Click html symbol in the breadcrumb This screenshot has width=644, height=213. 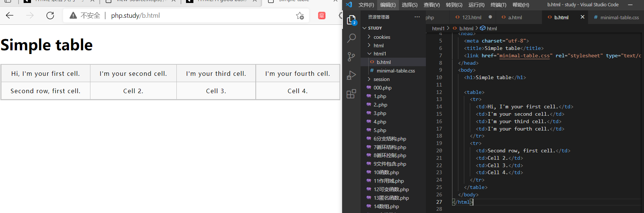[492, 28]
